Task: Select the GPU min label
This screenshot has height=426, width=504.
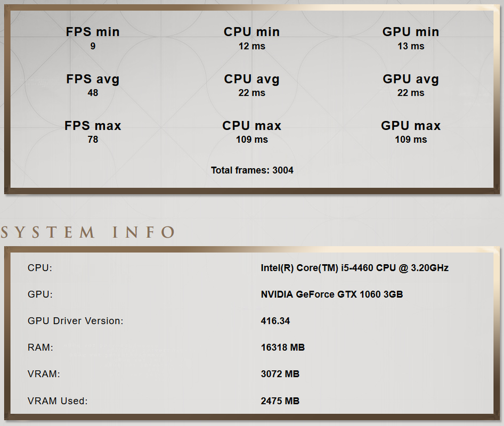Action: 411,32
